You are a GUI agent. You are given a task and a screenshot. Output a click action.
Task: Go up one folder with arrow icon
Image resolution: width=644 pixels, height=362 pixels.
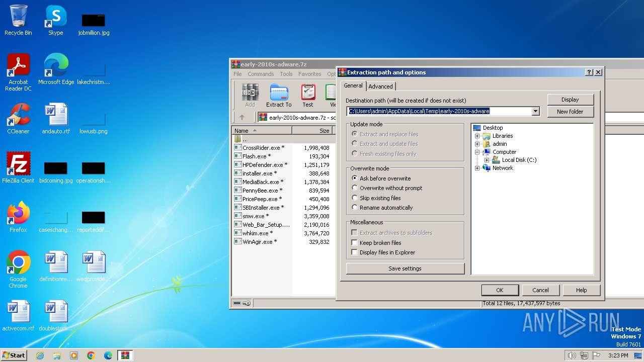click(x=242, y=117)
